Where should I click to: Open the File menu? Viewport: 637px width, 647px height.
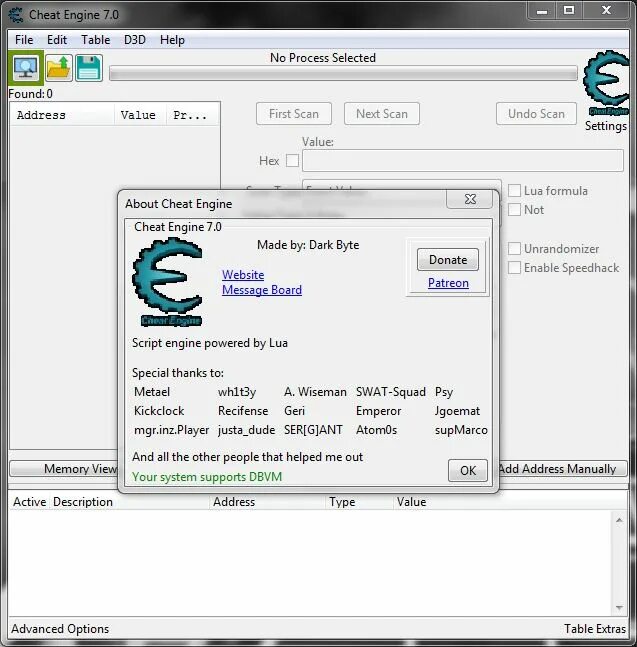coord(24,40)
